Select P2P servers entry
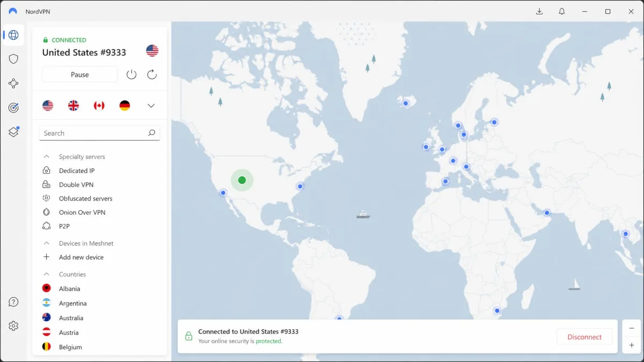 64,226
